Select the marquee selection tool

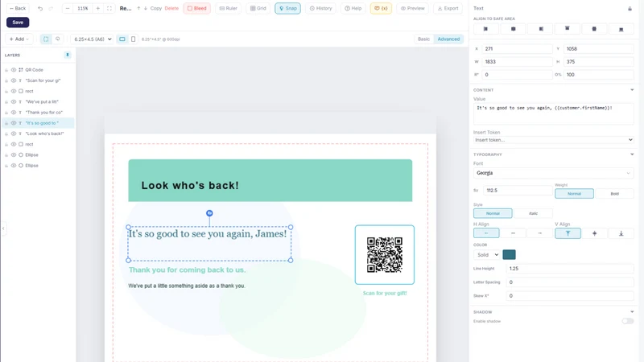tap(46, 39)
